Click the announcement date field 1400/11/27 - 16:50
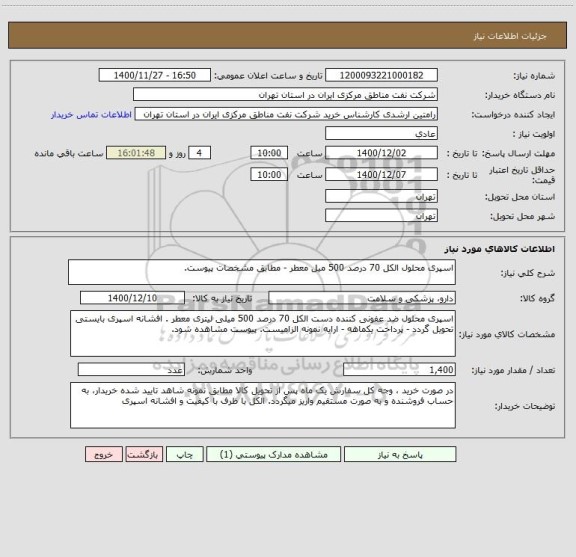 (155, 75)
